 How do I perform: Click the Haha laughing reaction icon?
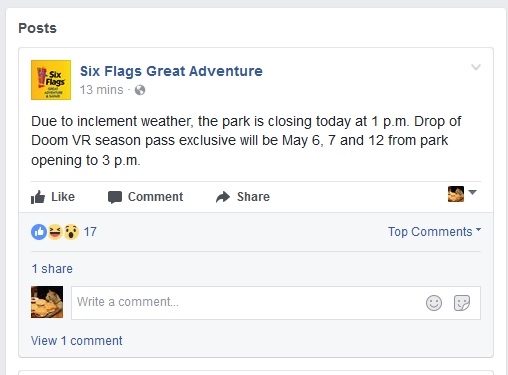(55, 232)
